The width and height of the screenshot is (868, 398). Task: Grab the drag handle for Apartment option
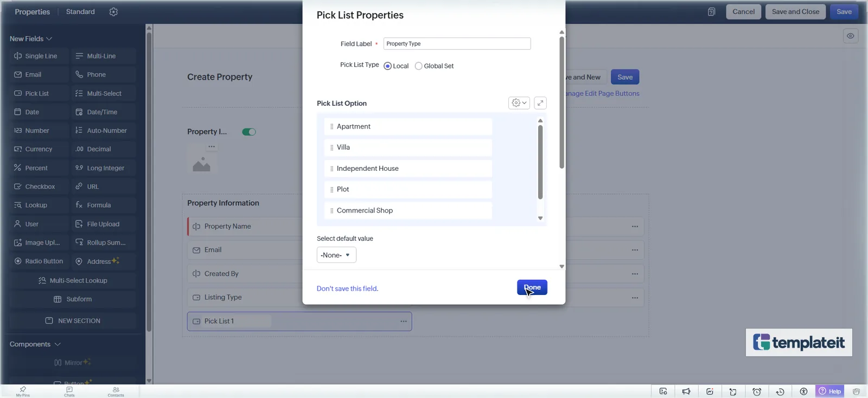pyautogui.click(x=332, y=126)
